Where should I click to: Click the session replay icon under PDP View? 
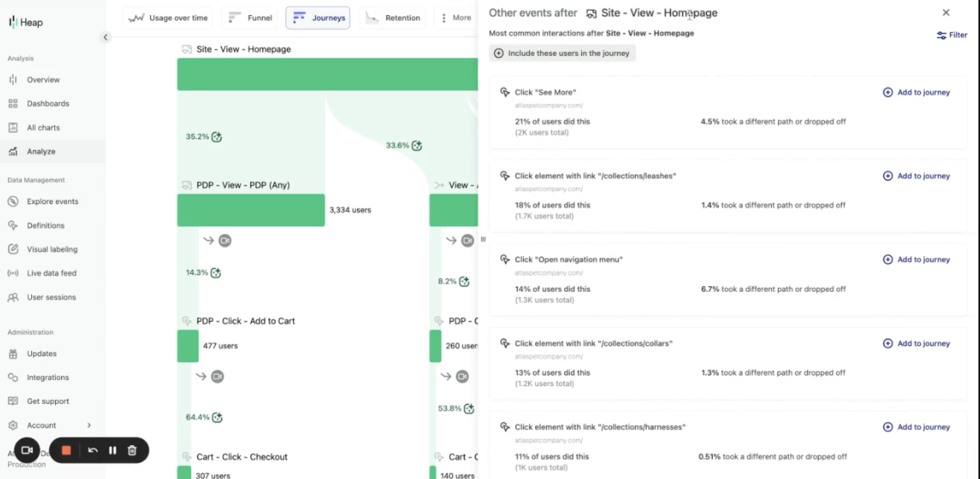click(224, 241)
